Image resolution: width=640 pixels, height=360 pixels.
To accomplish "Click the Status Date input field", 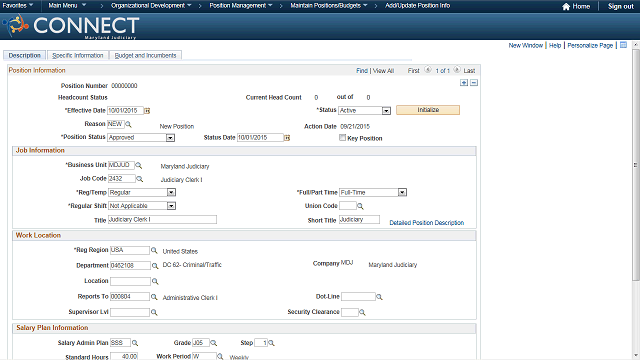I will pyautogui.click(x=260, y=138).
